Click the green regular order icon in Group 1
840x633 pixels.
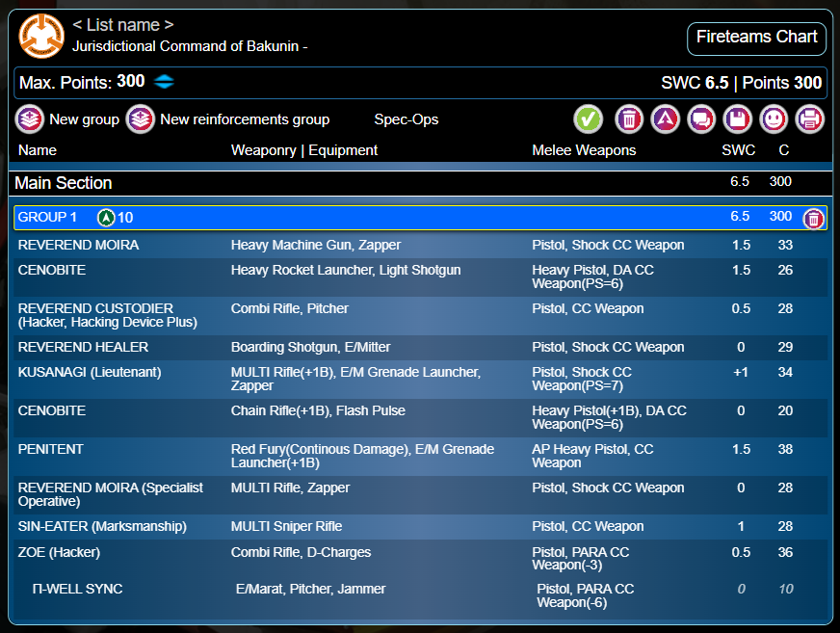(106, 218)
